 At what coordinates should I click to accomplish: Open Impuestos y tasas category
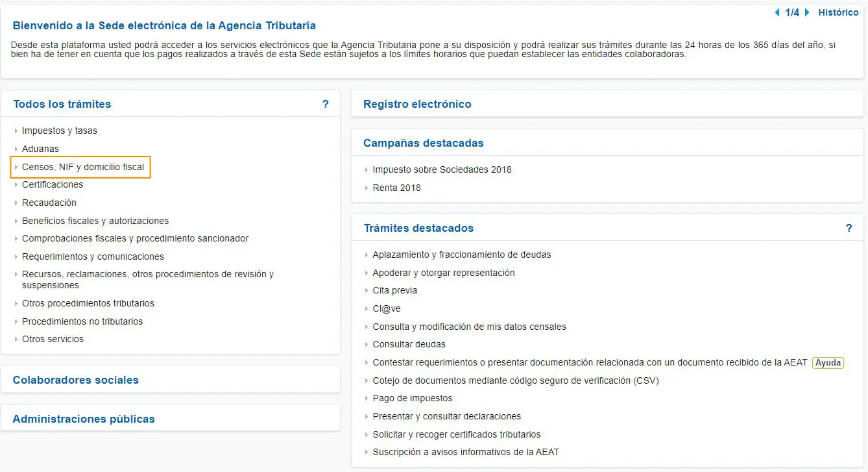[x=60, y=130]
